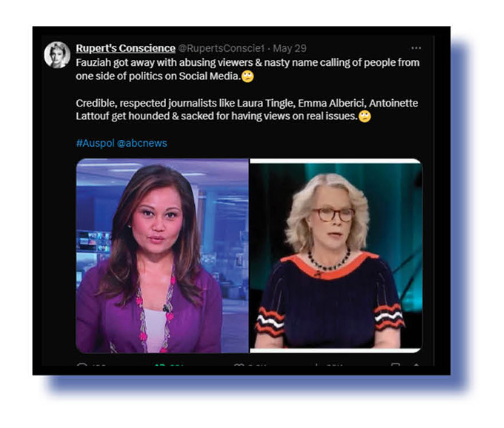Follow the #Auspol hashtag
Image resolution: width=504 pixels, height=428 pixels.
point(95,143)
